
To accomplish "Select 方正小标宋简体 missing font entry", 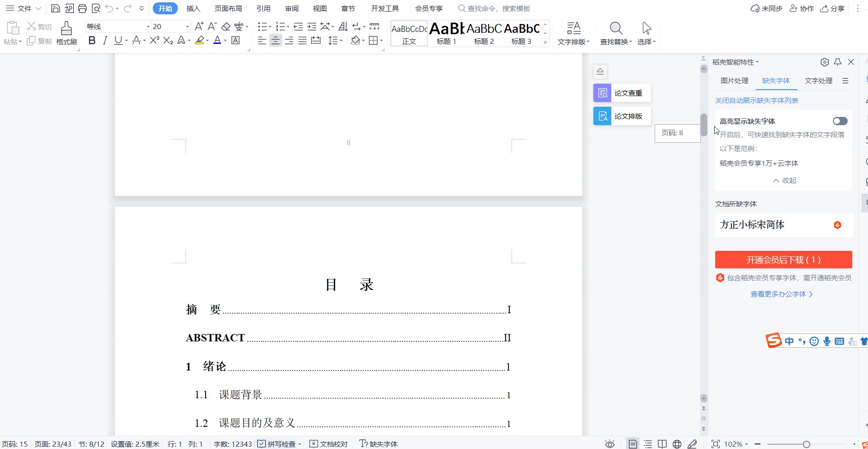I will click(784, 224).
